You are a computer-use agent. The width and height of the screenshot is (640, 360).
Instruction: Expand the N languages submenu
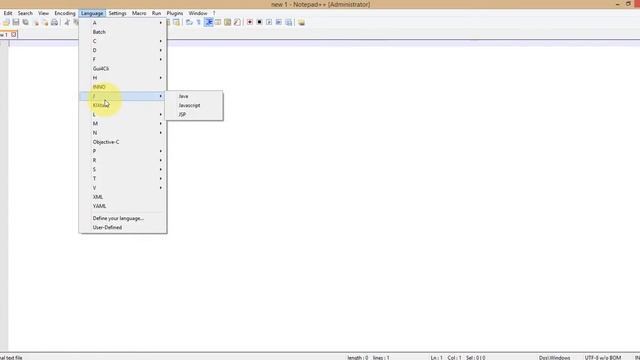123,133
